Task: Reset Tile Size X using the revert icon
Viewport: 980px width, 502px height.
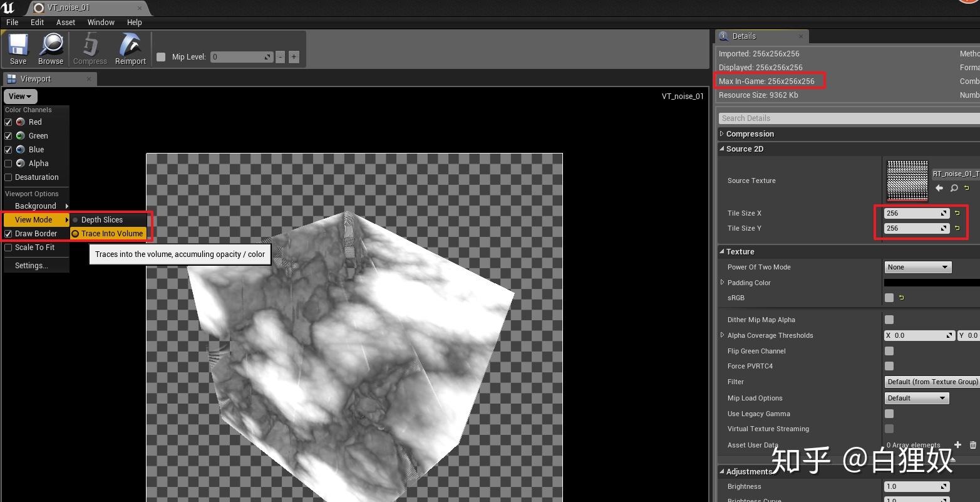Action: [957, 212]
